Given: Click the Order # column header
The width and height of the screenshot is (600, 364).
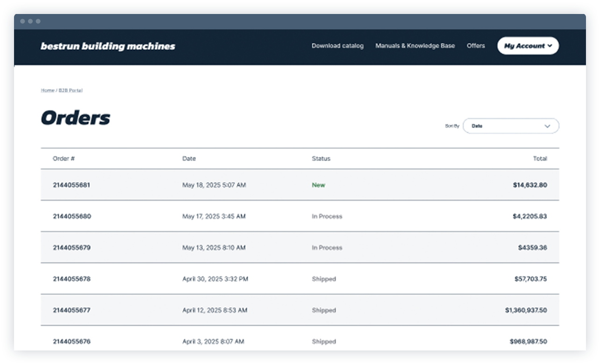Looking at the screenshot, I should point(64,159).
